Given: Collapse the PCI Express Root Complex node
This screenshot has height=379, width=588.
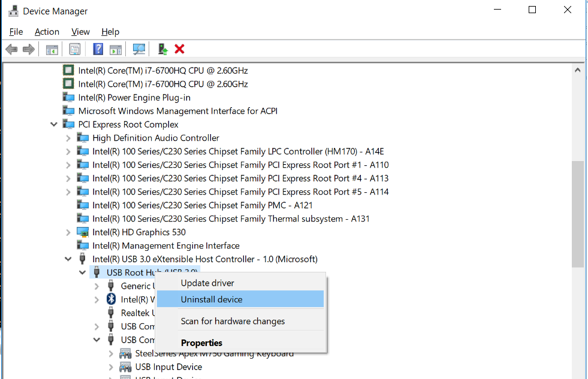Looking at the screenshot, I should 53,125.
